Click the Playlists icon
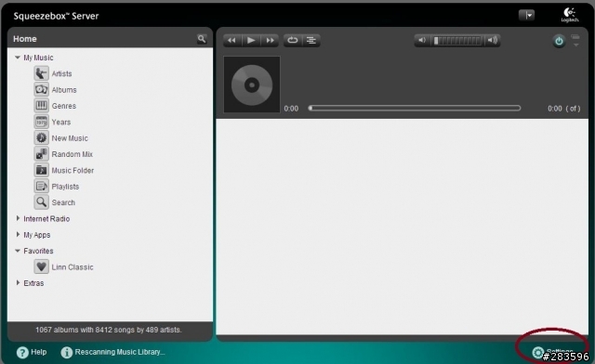595x364 pixels. pos(41,186)
